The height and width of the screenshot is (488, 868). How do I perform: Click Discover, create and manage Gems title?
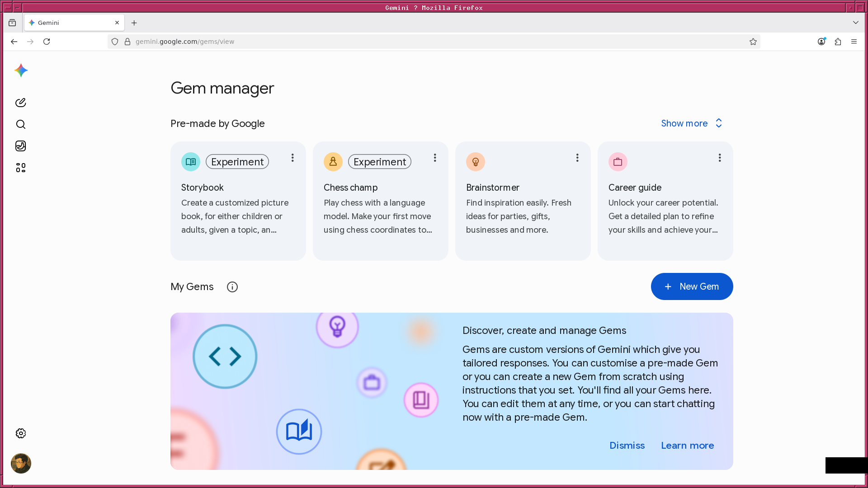coord(544,331)
